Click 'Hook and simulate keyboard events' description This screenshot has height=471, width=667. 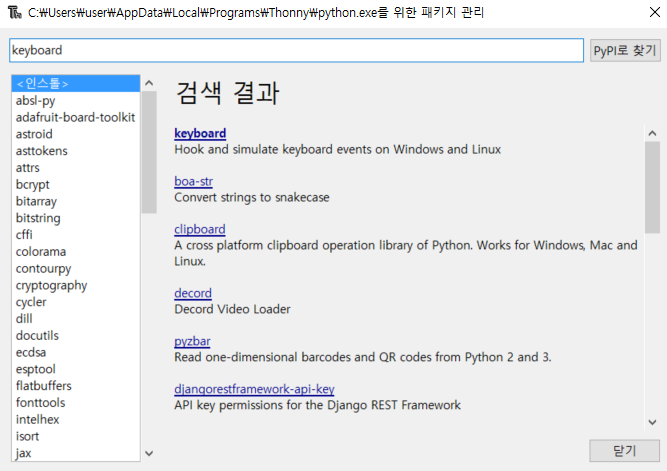[337, 149]
